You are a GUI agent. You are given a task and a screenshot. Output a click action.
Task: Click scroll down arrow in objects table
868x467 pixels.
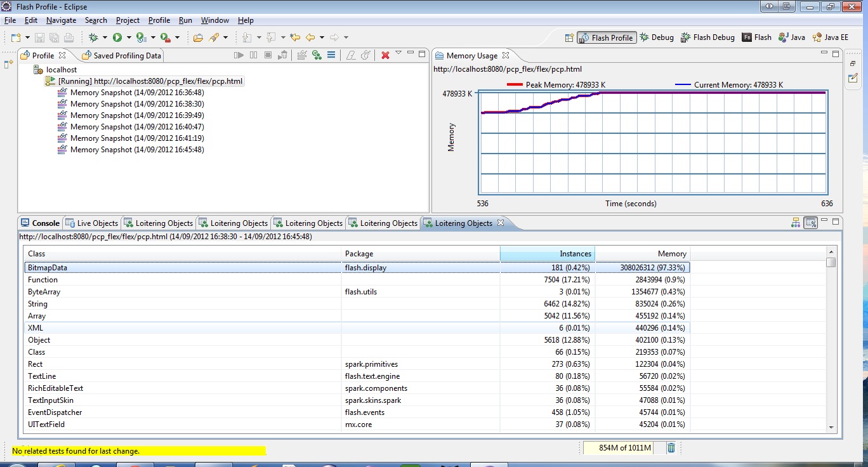pyautogui.click(x=832, y=428)
